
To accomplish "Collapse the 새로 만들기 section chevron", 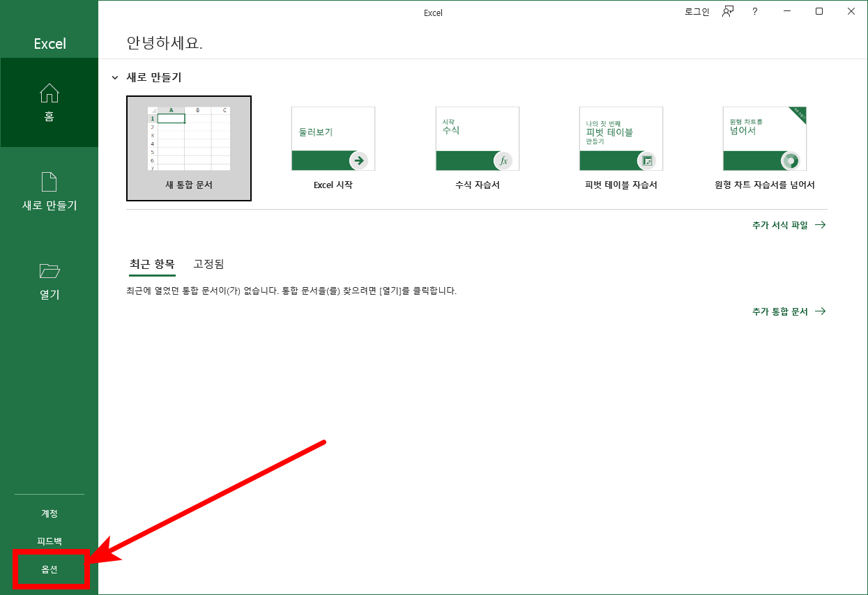I will (x=115, y=78).
